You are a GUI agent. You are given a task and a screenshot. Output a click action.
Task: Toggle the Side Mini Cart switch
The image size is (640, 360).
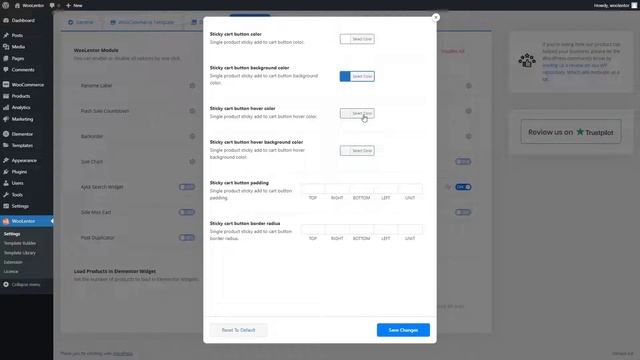pyautogui.click(x=187, y=212)
